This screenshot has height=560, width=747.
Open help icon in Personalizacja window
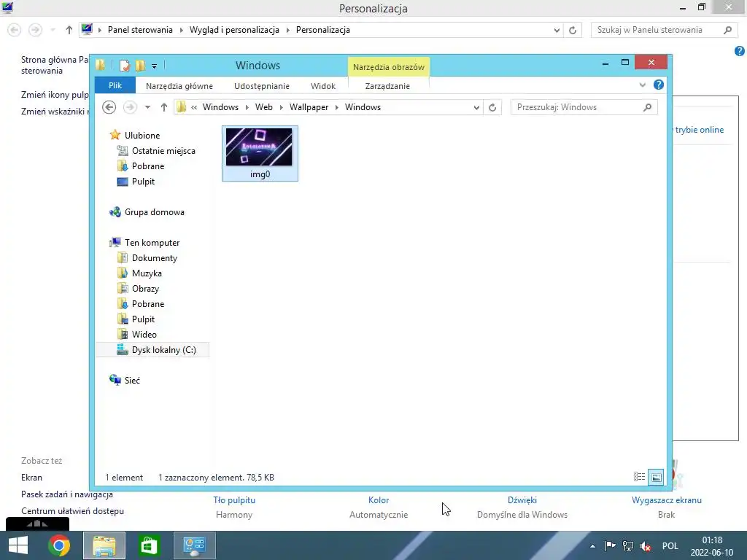[x=740, y=52]
